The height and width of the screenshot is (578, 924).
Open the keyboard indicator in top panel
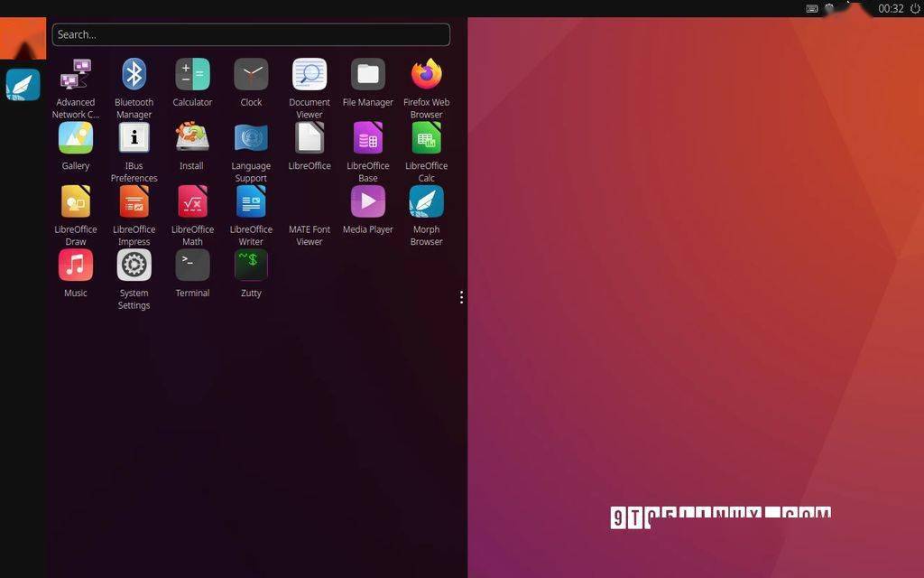(811, 8)
